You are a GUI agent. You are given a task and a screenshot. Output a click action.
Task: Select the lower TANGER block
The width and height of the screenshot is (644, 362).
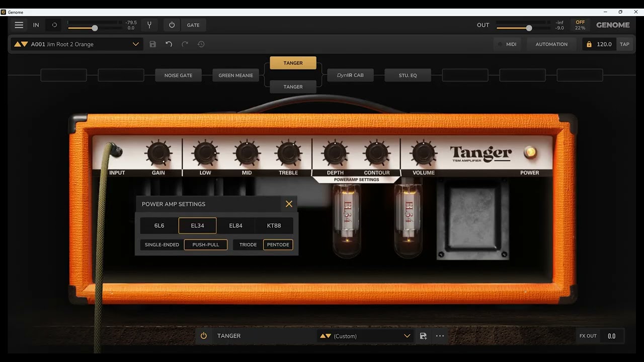(x=293, y=87)
